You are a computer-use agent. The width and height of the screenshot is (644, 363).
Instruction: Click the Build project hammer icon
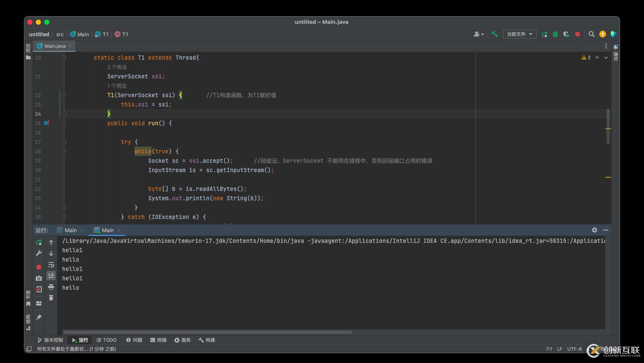tap(494, 34)
